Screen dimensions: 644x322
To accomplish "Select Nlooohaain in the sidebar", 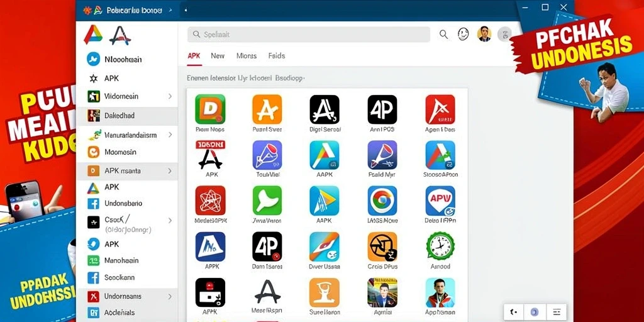I will [127, 59].
